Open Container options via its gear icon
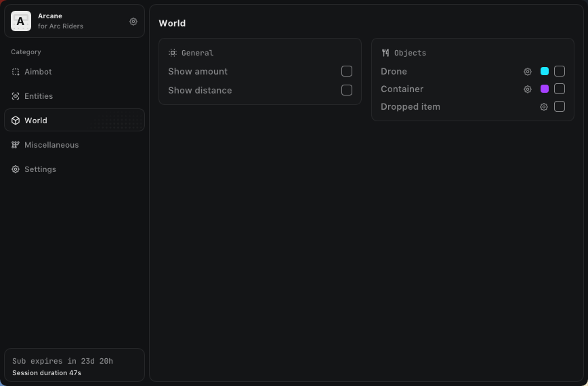The height and width of the screenshot is (386, 588). pos(528,89)
